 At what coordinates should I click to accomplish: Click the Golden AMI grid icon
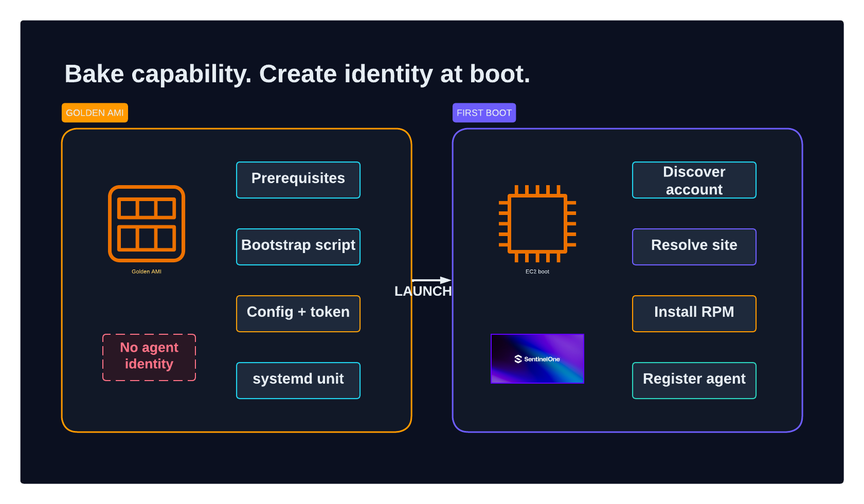coord(147,224)
